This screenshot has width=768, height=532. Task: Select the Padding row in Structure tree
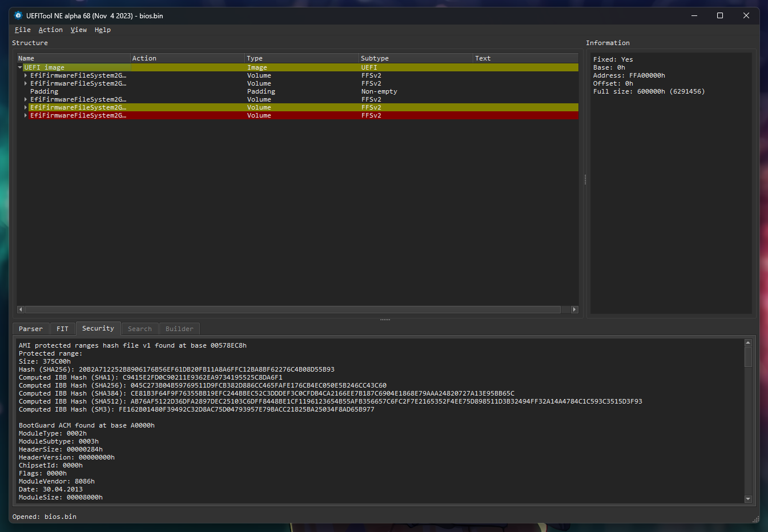[45, 91]
